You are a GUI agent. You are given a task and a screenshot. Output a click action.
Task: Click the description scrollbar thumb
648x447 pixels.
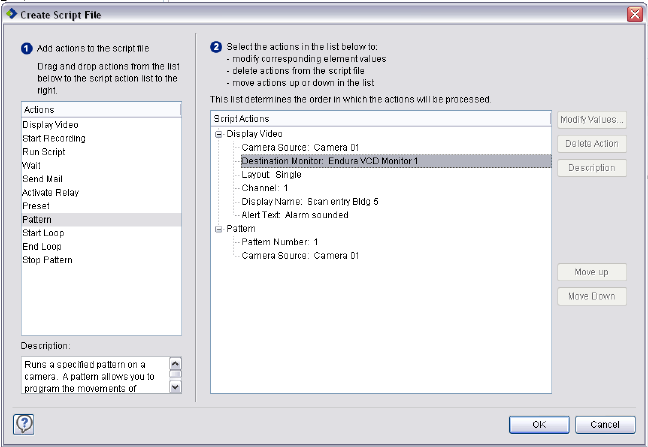tap(176, 374)
